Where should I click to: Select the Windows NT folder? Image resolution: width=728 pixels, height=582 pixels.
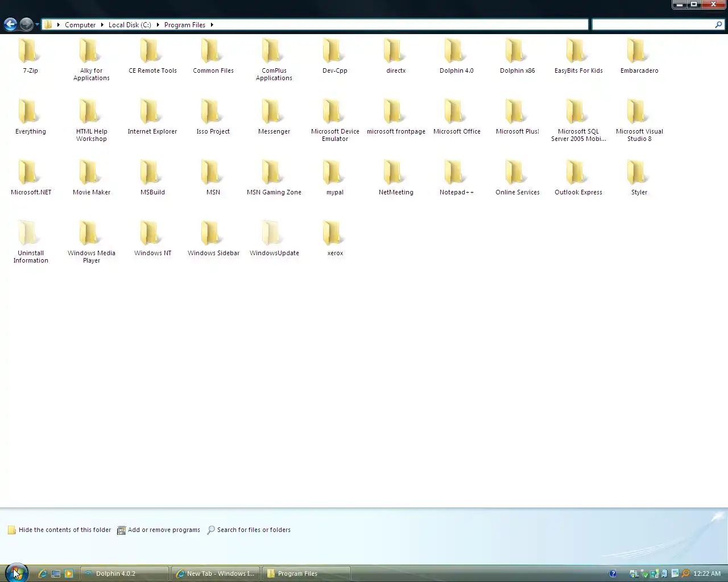152,238
